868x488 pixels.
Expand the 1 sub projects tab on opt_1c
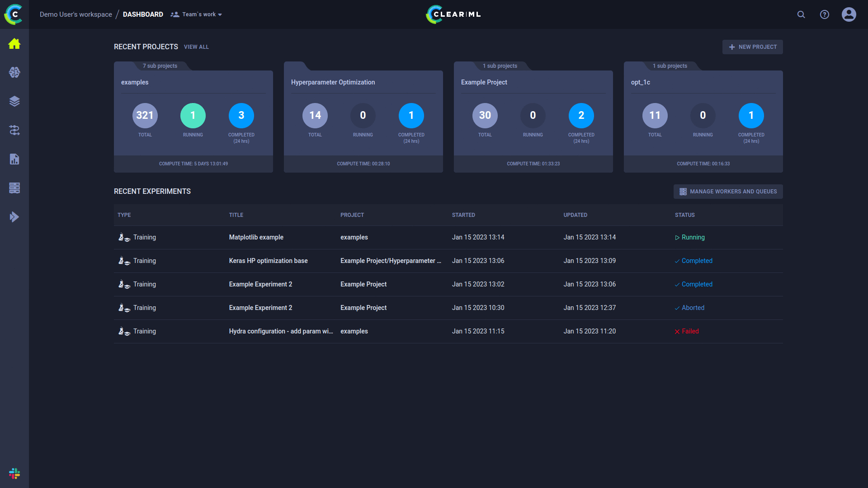(x=670, y=66)
